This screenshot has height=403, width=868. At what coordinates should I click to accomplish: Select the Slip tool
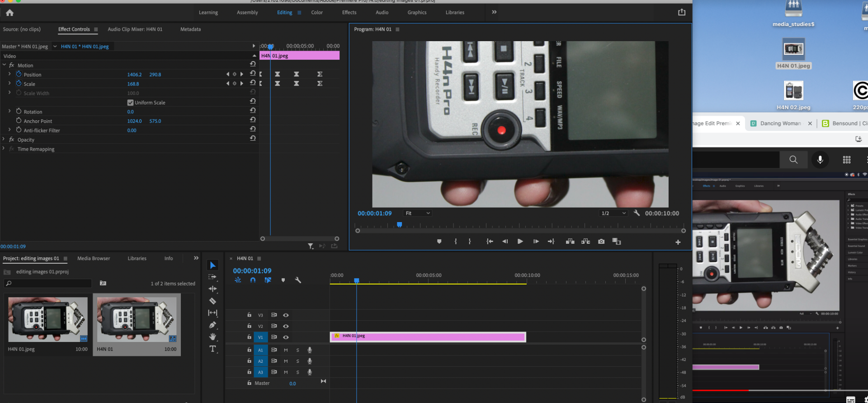[x=212, y=313]
